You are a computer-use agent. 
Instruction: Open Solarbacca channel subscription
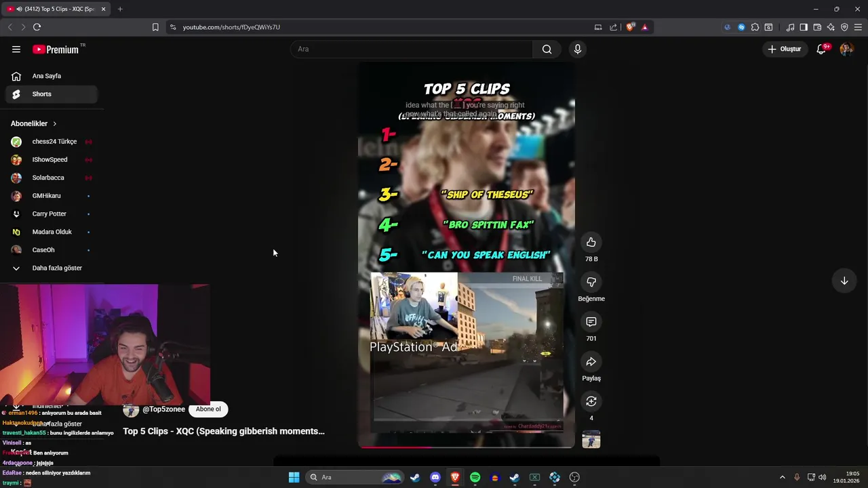(x=52, y=178)
